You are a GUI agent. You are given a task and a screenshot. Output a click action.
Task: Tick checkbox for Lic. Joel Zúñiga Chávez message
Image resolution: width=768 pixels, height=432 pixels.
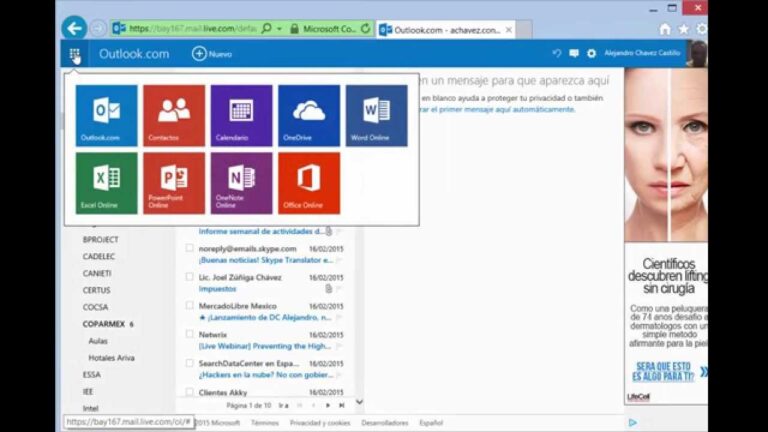[189, 277]
